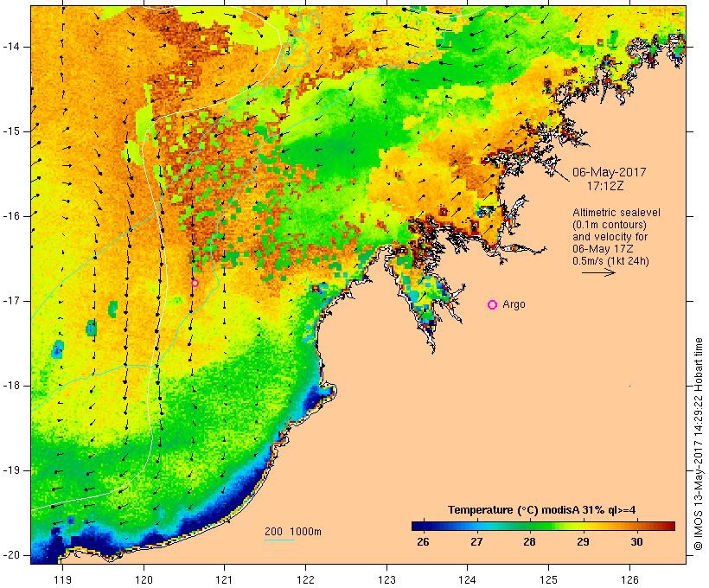Click the dark red end of temperature colorbar

pos(669,526)
